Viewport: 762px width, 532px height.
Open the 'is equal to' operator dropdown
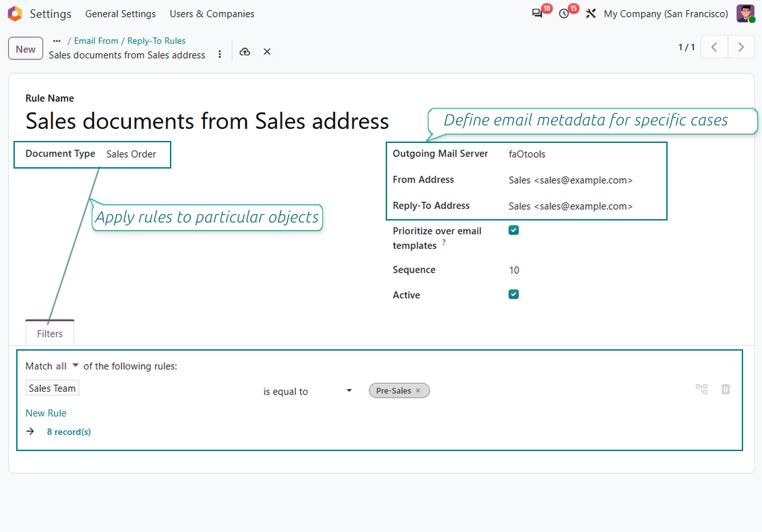point(307,391)
